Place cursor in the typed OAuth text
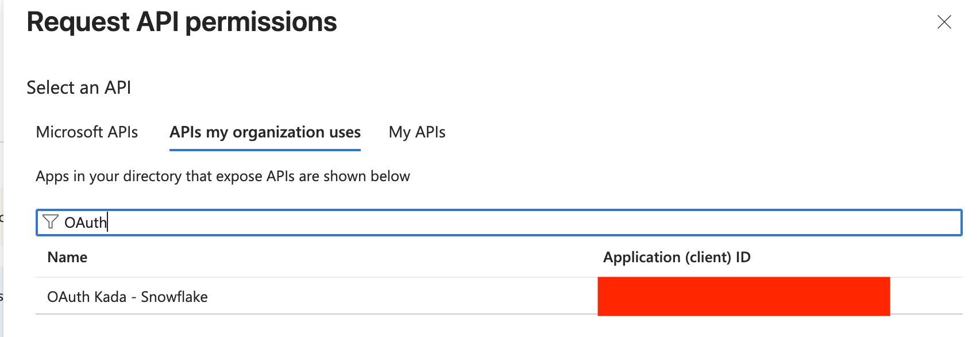The height and width of the screenshot is (337, 980). click(x=86, y=223)
